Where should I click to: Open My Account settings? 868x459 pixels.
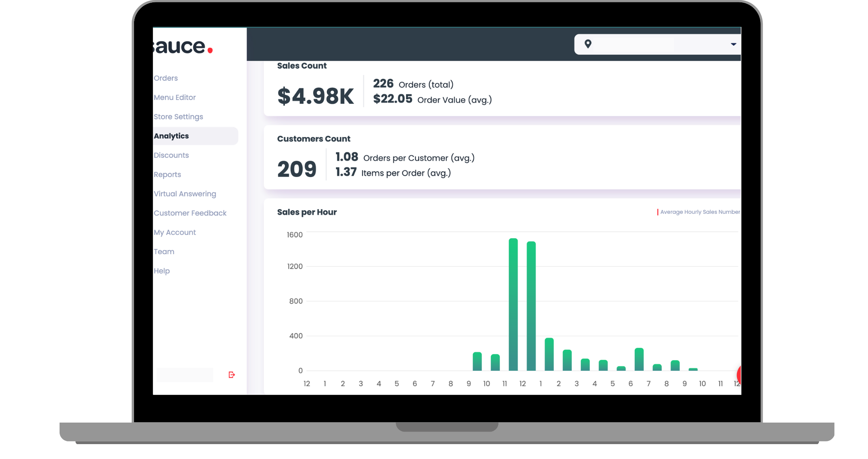click(x=175, y=232)
